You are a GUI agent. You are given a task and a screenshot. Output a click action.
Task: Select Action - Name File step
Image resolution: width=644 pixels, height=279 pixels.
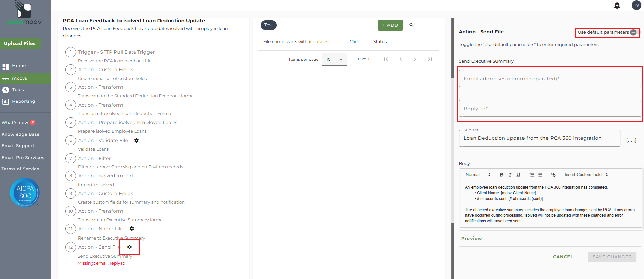[101, 229]
